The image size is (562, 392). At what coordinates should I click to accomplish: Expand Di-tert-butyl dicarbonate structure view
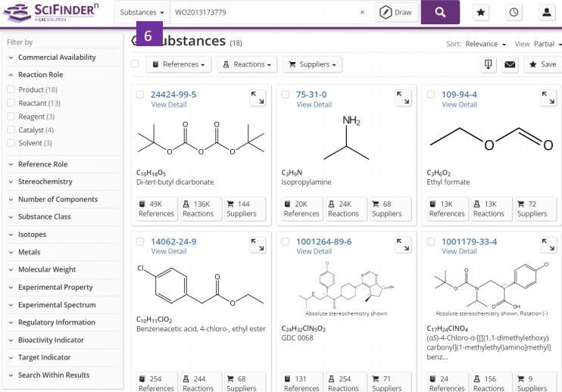tap(258, 98)
